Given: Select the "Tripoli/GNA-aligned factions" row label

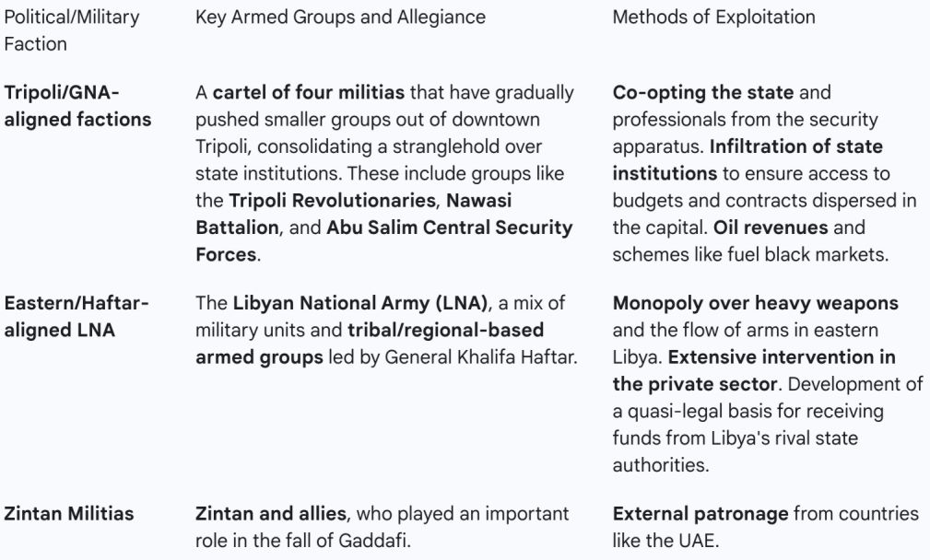Looking at the screenshot, I should [x=77, y=106].
